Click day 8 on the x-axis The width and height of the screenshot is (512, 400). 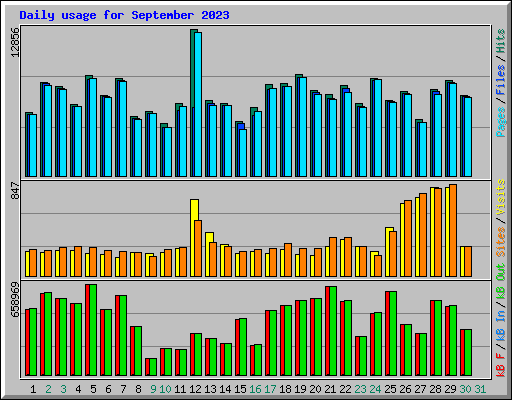138,389
